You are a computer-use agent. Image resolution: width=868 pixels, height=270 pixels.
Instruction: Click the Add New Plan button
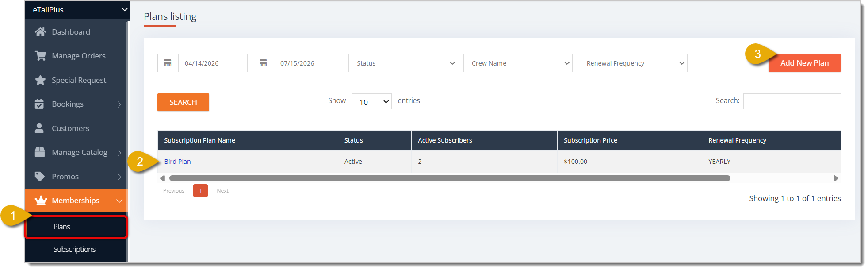[x=804, y=63]
